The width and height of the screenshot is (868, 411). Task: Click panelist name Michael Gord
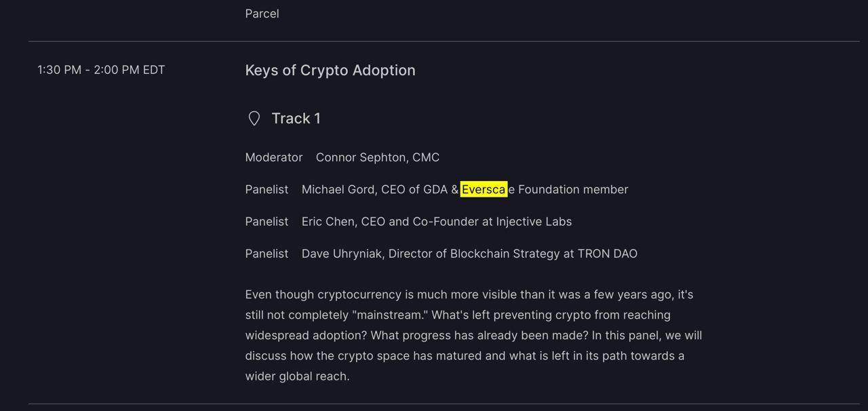[x=338, y=190]
